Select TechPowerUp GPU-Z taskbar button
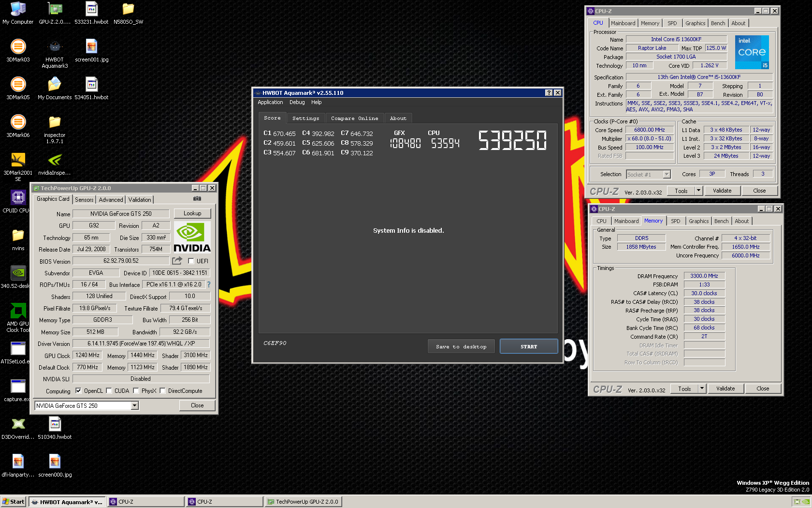 tap(303, 502)
